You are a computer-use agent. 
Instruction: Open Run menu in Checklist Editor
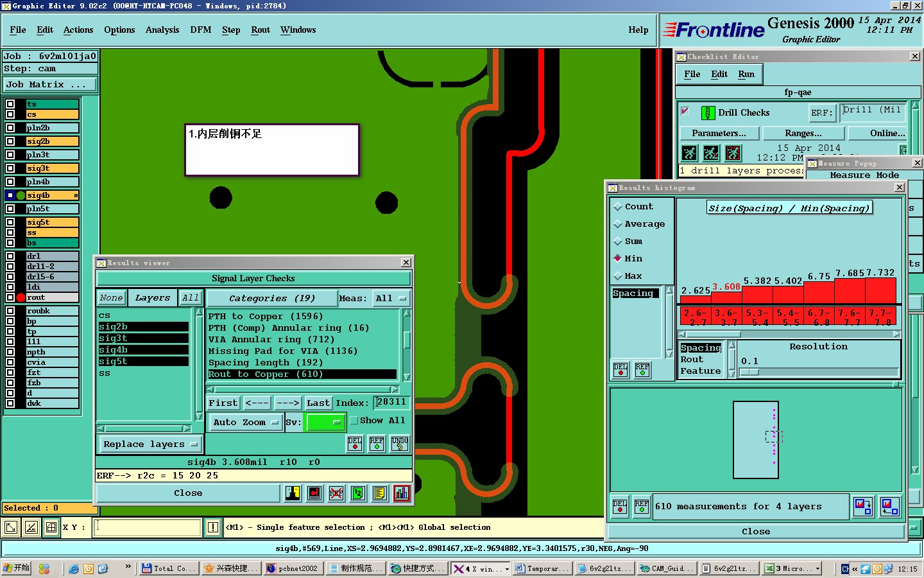[x=746, y=74]
